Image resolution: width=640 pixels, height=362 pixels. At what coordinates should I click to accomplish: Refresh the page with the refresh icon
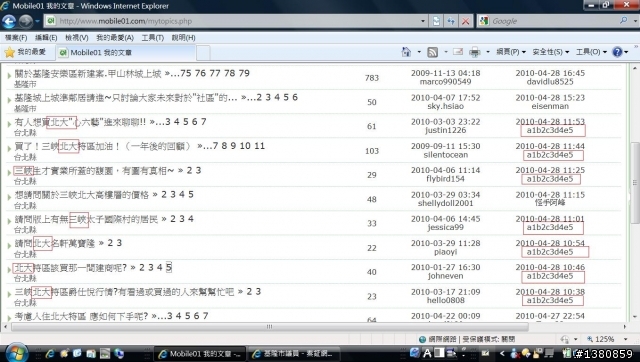click(x=451, y=21)
